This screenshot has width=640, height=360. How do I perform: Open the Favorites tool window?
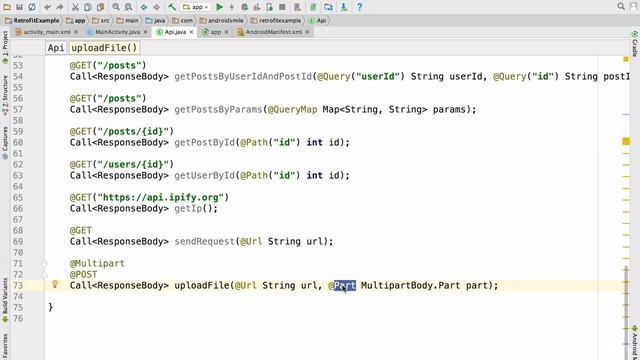pos(5,346)
